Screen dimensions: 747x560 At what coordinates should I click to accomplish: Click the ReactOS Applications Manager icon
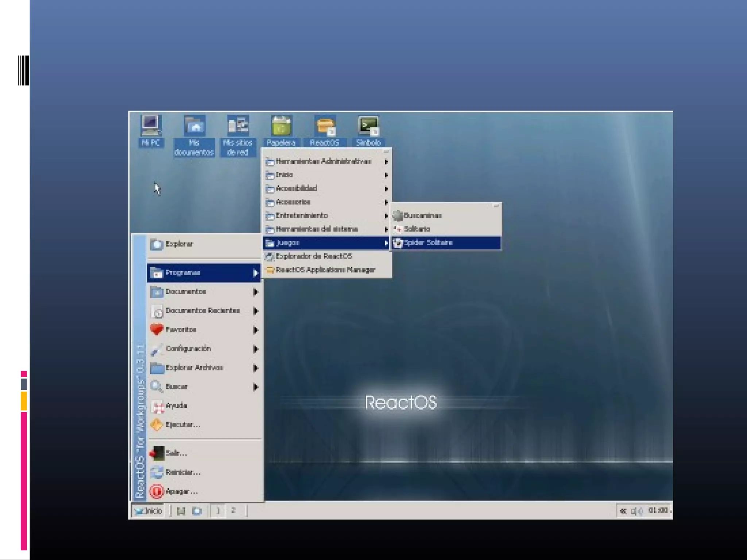click(270, 270)
